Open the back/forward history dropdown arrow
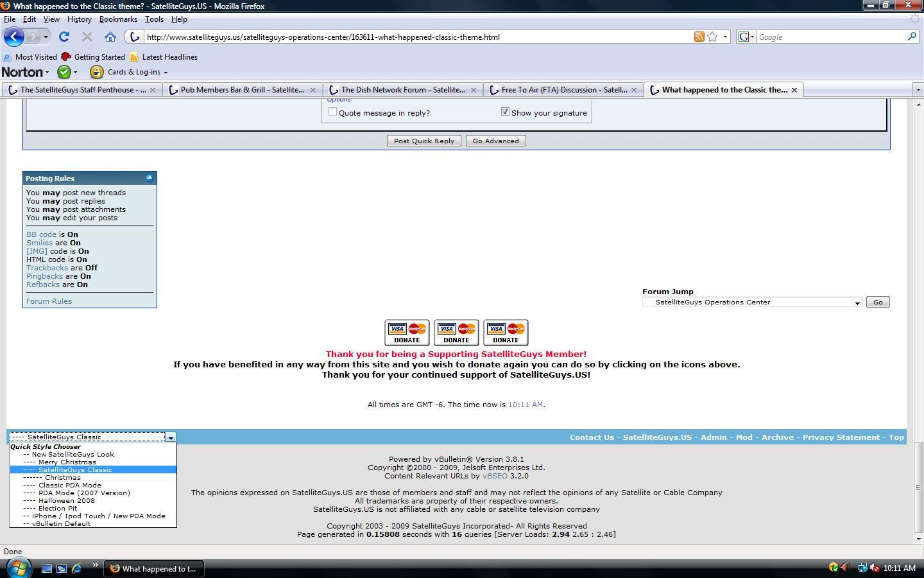Screen dimensions: 924x578 [x=46, y=37]
